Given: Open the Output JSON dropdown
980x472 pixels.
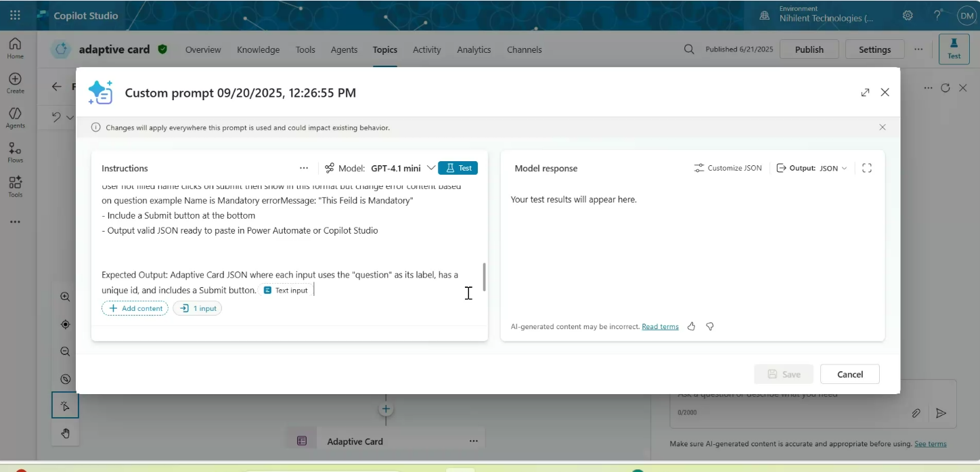Looking at the screenshot, I should point(811,168).
